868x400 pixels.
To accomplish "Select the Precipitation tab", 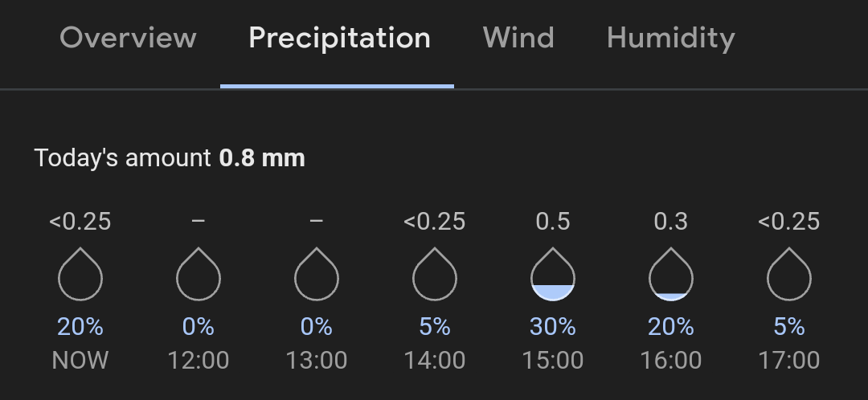I will (339, 39).
